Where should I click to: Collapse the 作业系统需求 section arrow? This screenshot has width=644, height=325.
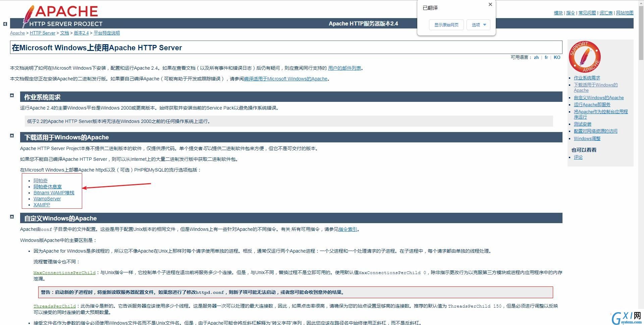[x=12, y=95]
